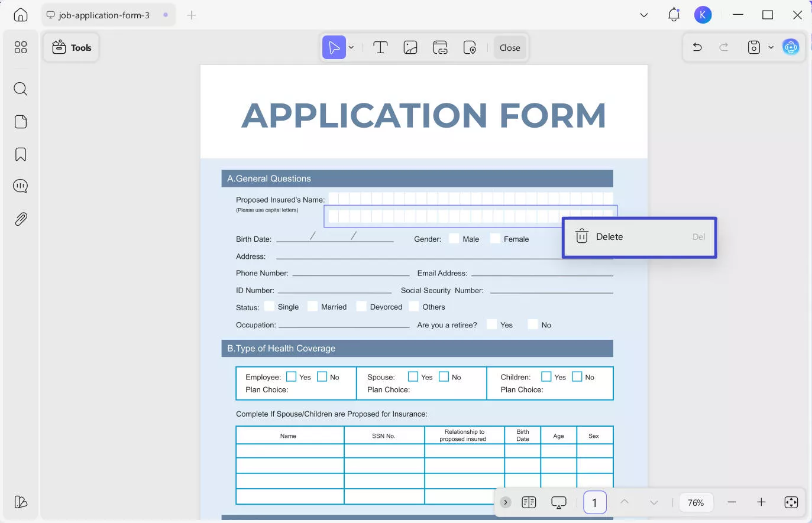Screen dimensions: 812x523
Task: Check the Male gender checkbox
Action: pos(453,238)
